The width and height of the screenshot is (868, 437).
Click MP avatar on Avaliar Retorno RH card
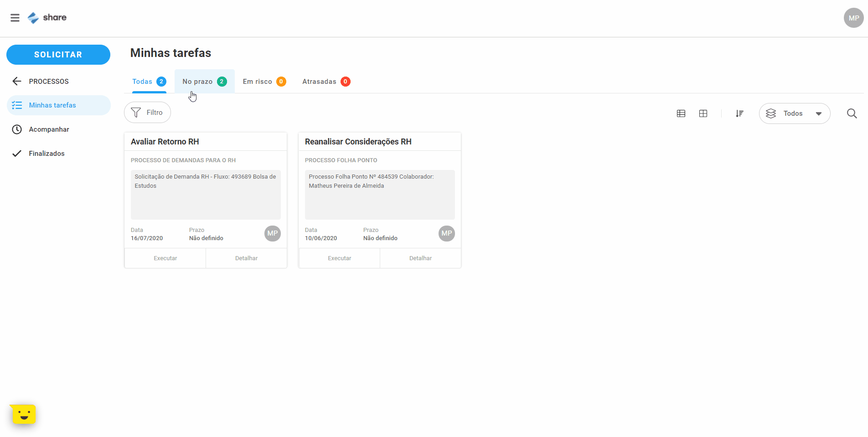pyautogui.click(x=273, y=233)
